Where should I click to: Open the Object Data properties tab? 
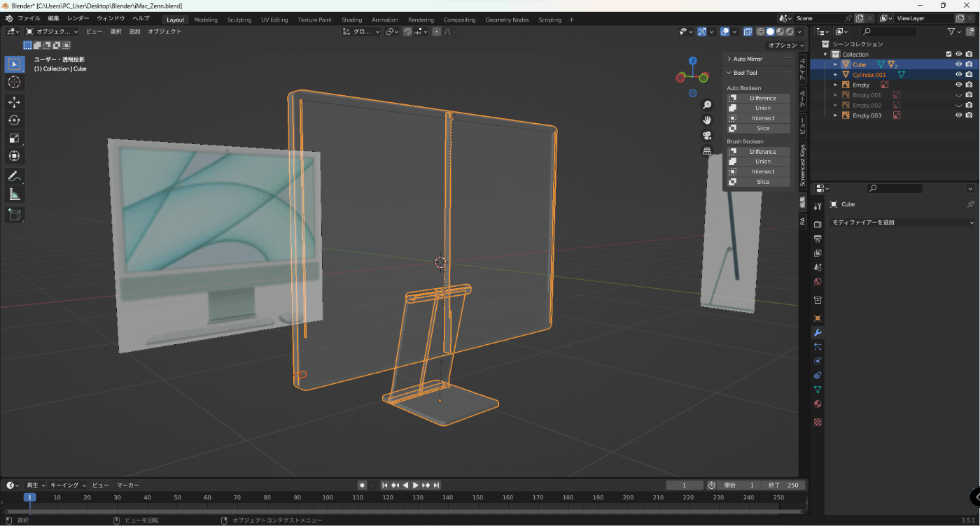pyautogui.click(x=818, y=390)
